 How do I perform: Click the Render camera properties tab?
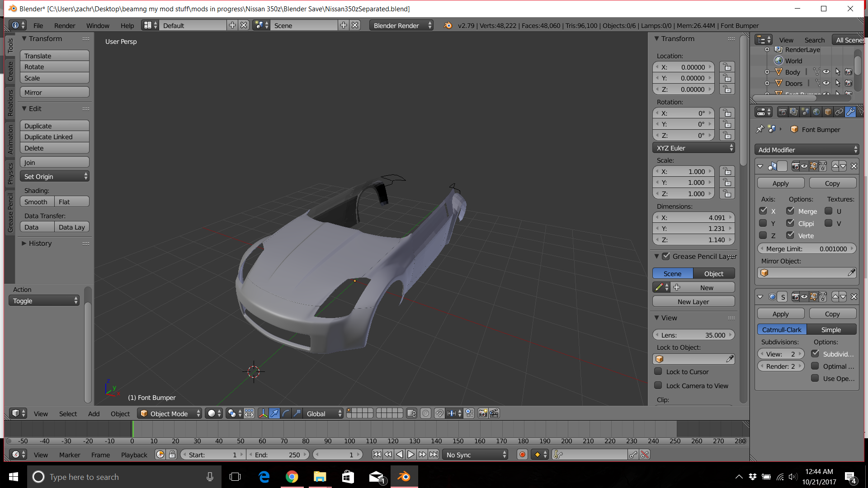tap(783, 112)
